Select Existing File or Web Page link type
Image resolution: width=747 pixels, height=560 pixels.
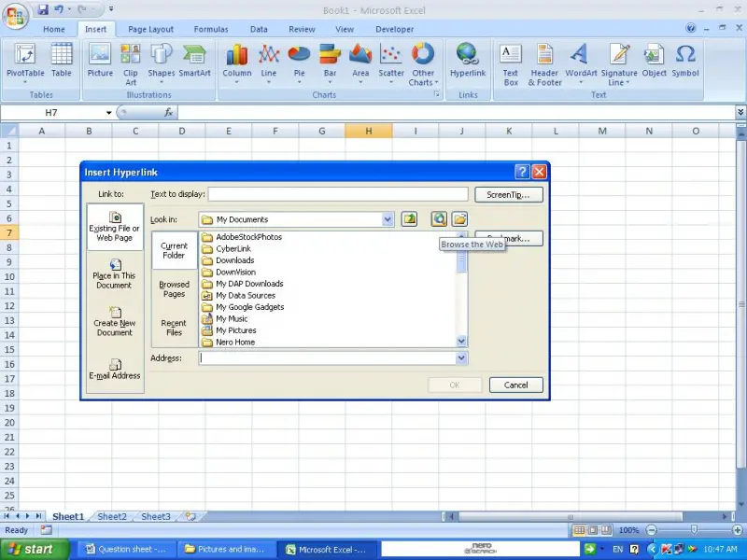[115, 227]
